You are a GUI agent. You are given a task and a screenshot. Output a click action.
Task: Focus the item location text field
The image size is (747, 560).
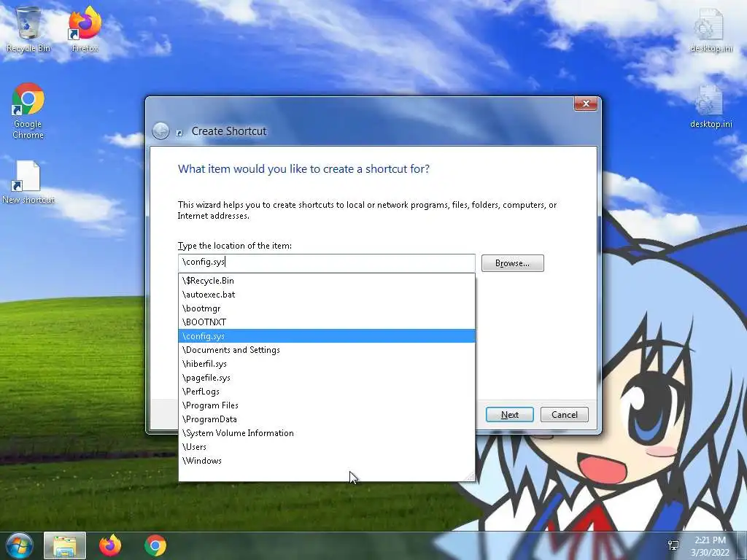click(x=327, y=262)
